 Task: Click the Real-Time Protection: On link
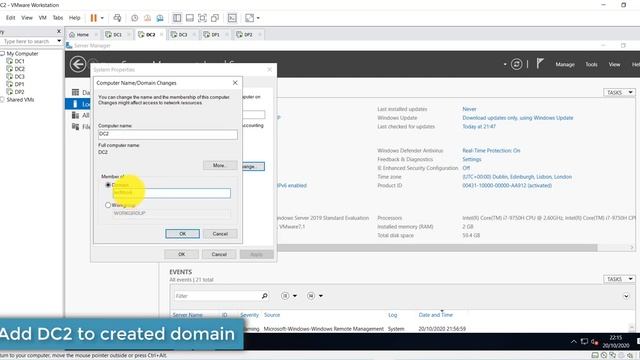tap(491, 150)
